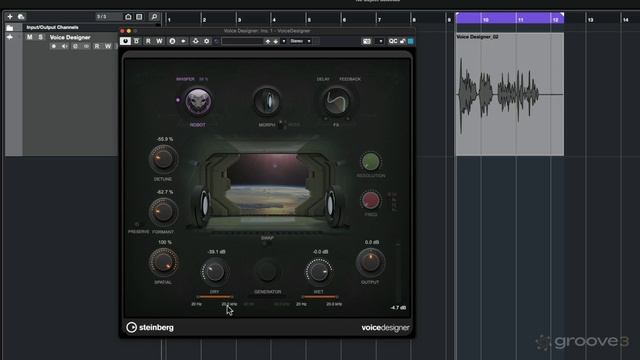Click the FX curve knob

[x=336, y=102]
